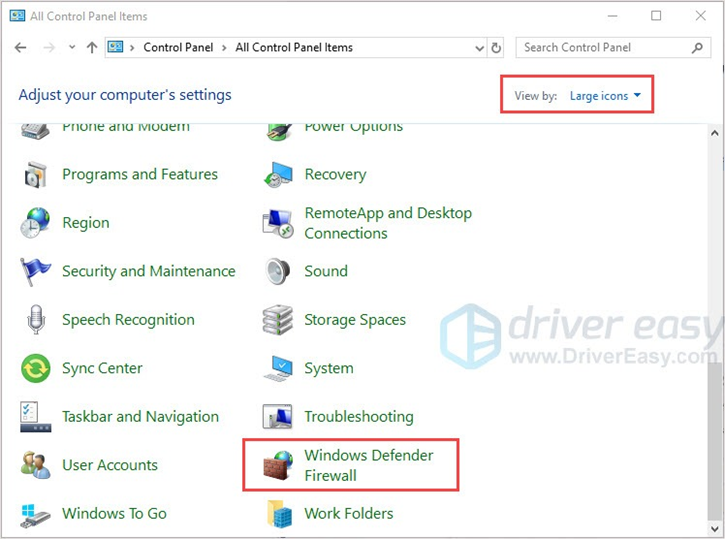Image resolution: width=725 pixels, height=539 pixels.
Task: Click the search magnifier icon
Action: pyautogui.click(x=697, y=48)
